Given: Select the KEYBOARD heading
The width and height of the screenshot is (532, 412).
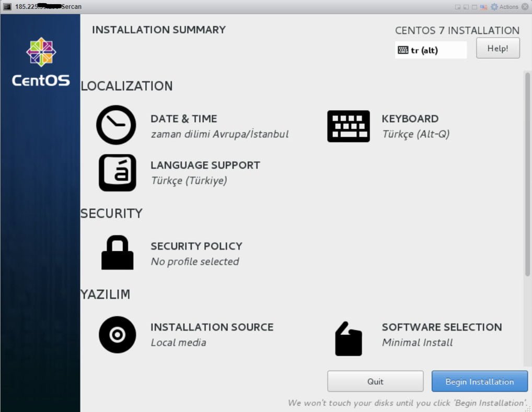Looking at the screenshot, I should pos(410,119).
